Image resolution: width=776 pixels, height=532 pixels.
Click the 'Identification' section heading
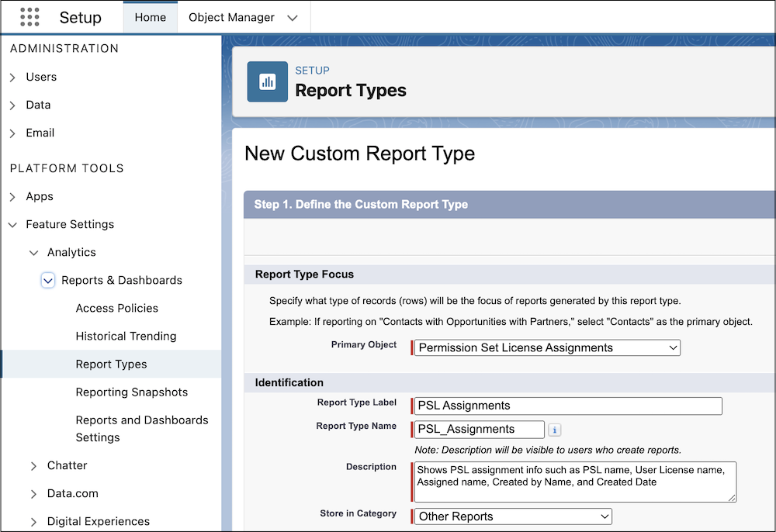289,382
